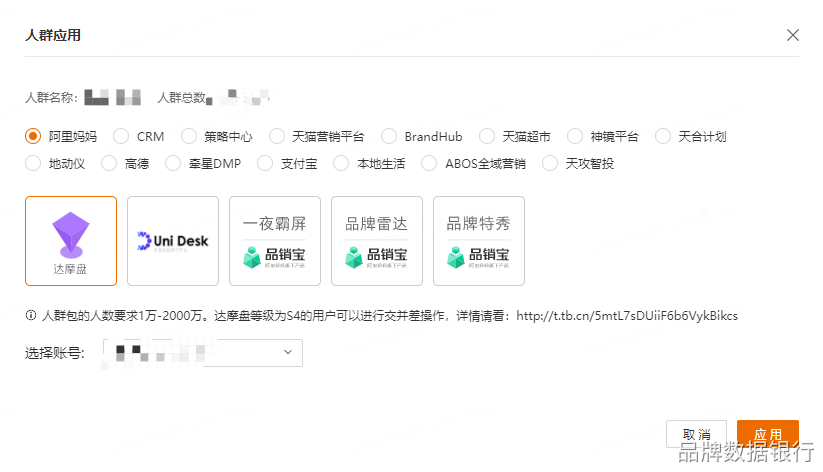Select the 达摩盘 product card
The image size is (823, 472).
(71, 241)
